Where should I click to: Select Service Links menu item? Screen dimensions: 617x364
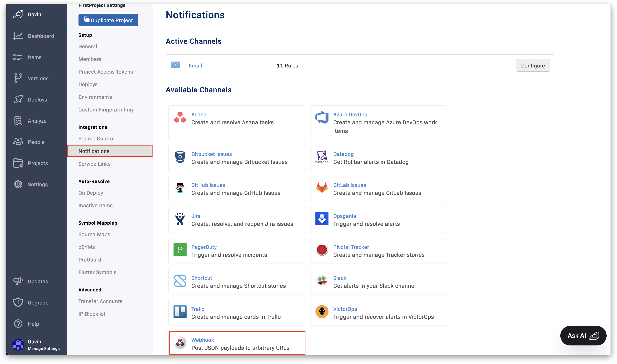point(94,164)
